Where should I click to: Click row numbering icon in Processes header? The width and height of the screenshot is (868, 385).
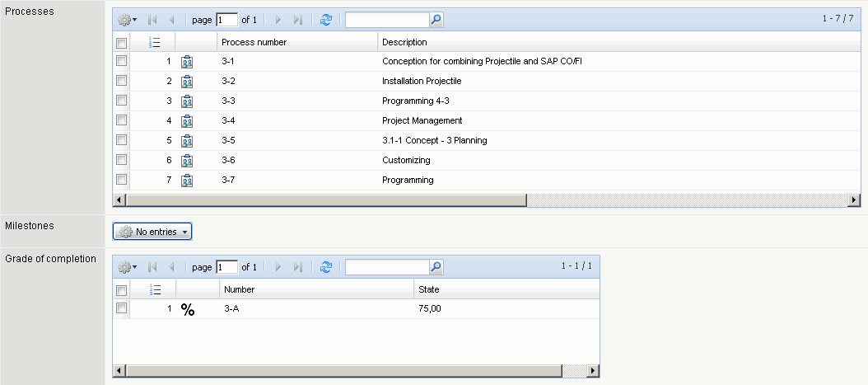tap(153, 42)
